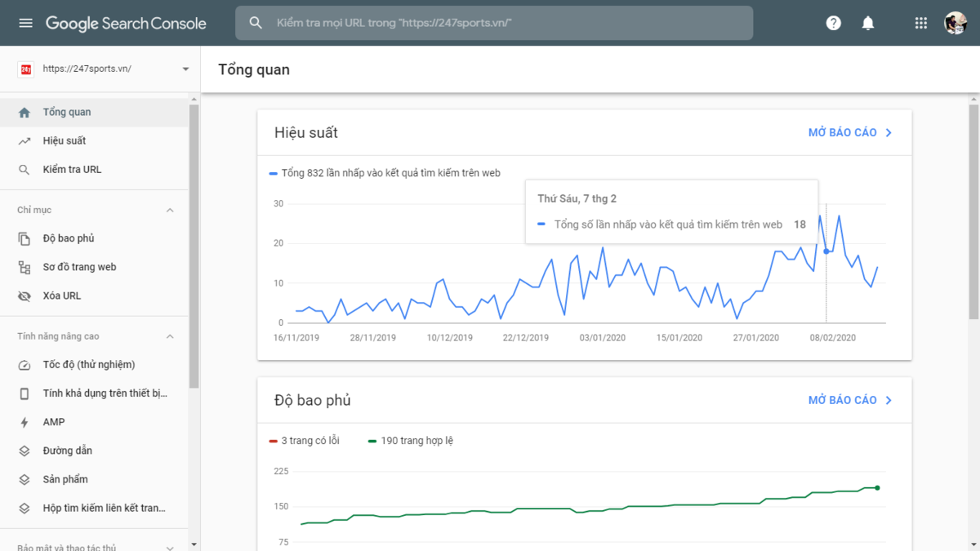The width and height of the screenshot is (980, 551).
Task: Open the Help question mark icon
Action: 833,23
